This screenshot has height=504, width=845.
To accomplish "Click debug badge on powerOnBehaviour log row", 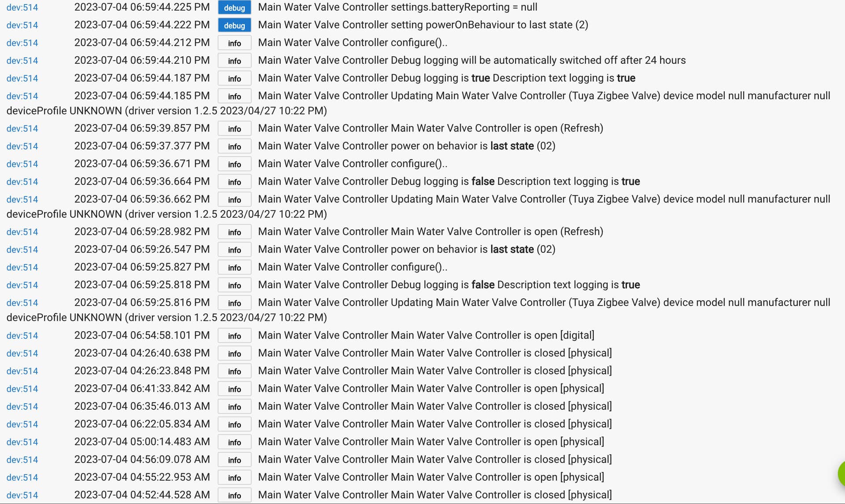I will click(234, 25).
